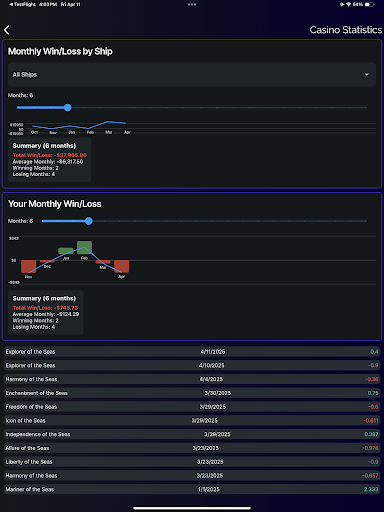Tap the back arrow icon
The image size is (384, 512).
[7, 30]
